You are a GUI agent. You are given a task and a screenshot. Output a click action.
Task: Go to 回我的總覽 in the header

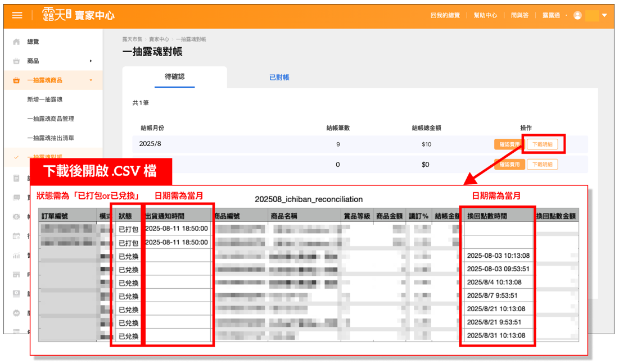pyautogui.click(x=445, y=16)
